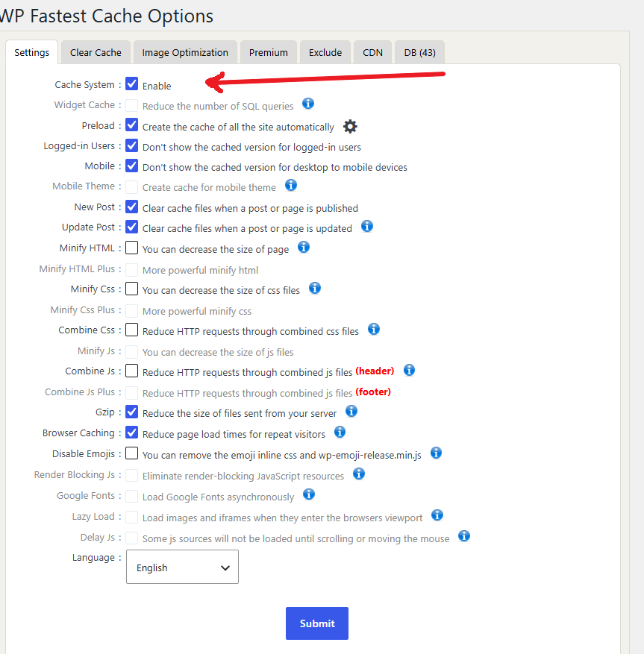
Task: Toggle Preload checkbox
Action: [x=132, y=125]
